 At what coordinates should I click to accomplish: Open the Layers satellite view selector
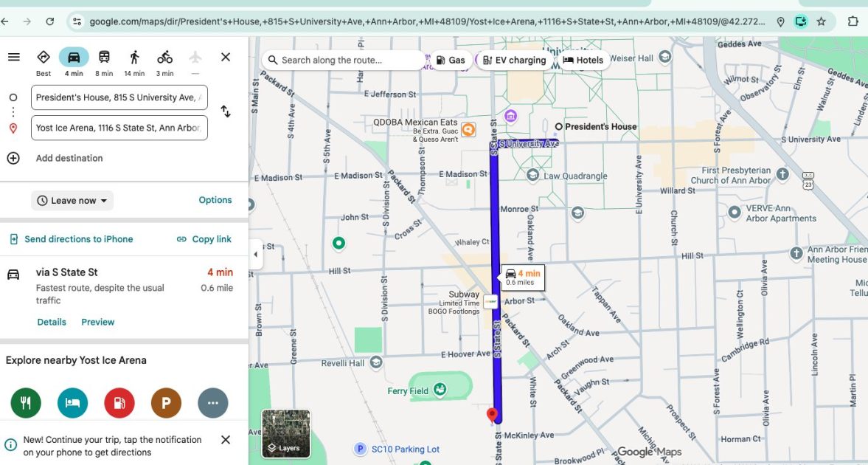click(285, 434)
